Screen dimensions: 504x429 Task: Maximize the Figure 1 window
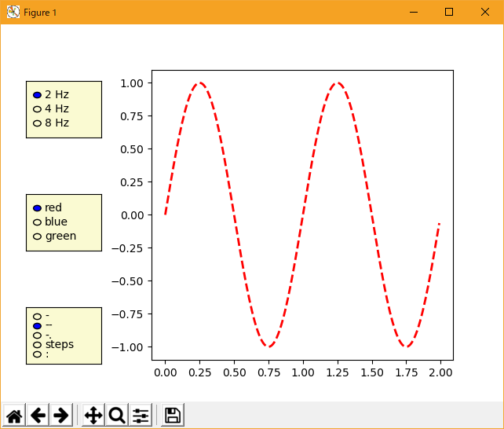click(x=449, y=12)
